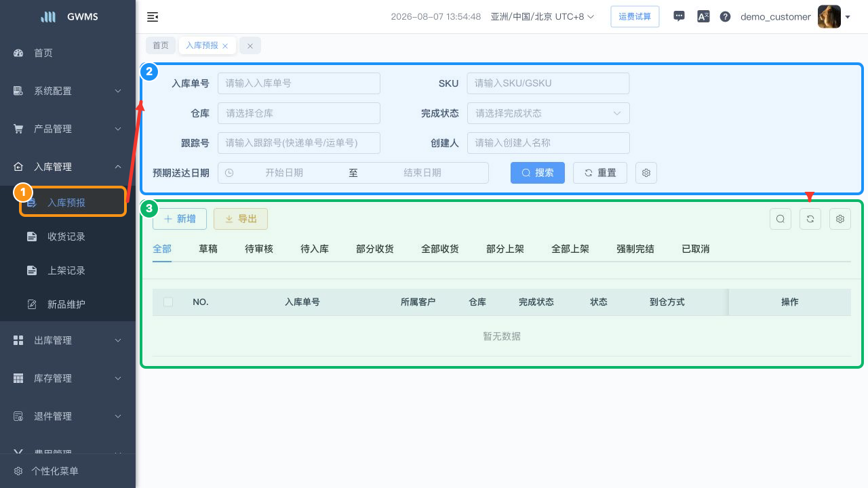The image size is (868, 488).
Task: Open the help question mark icon
Action: pos(725,17)
